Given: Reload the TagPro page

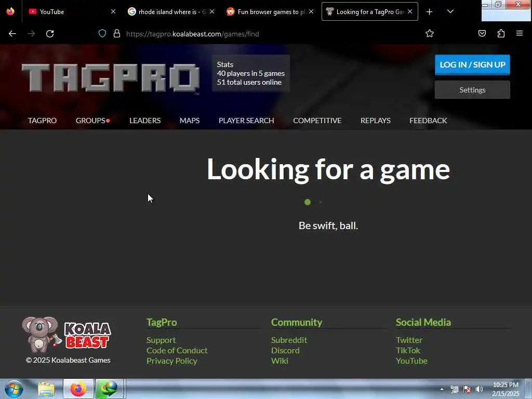Looking at the screenshot, I should point(50,34).
